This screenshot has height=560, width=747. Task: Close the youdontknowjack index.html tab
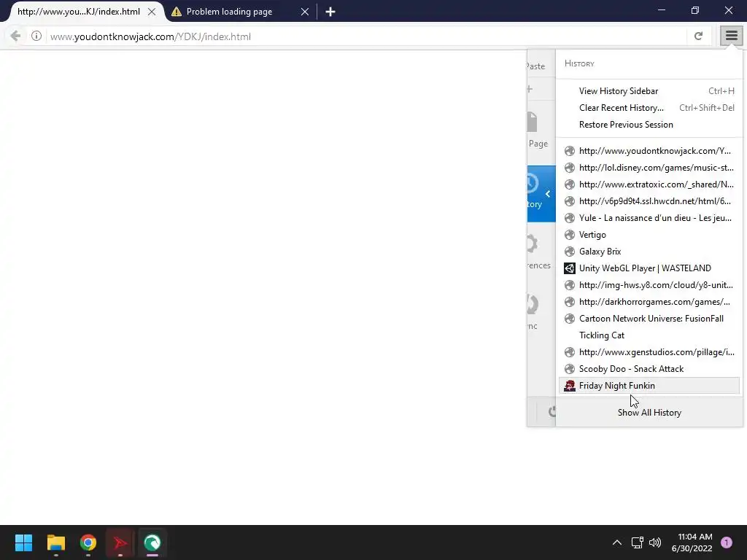pos(152,12)
